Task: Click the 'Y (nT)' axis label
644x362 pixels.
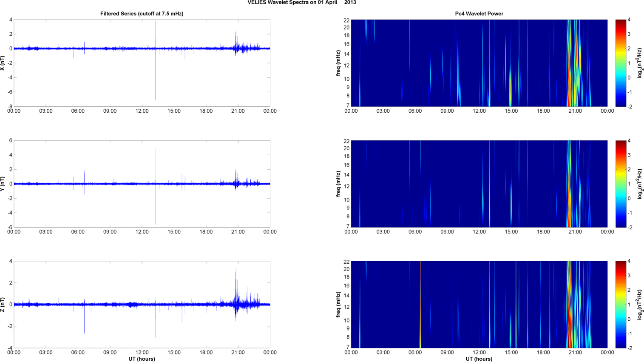Action: pos(3,184)
